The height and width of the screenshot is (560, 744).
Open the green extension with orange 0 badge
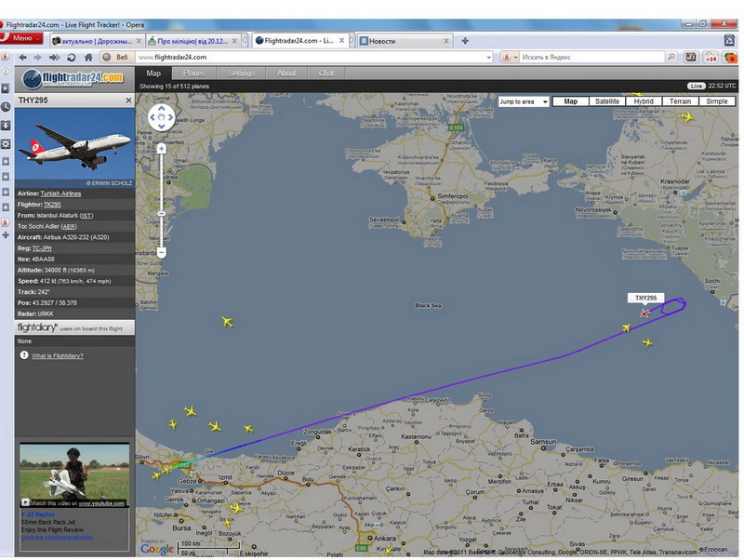coord(729,58)
